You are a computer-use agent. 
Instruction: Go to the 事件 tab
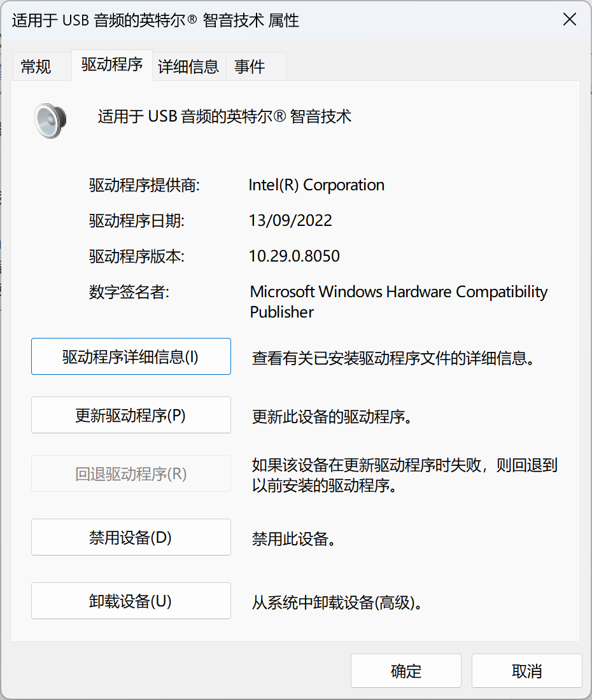250,66
